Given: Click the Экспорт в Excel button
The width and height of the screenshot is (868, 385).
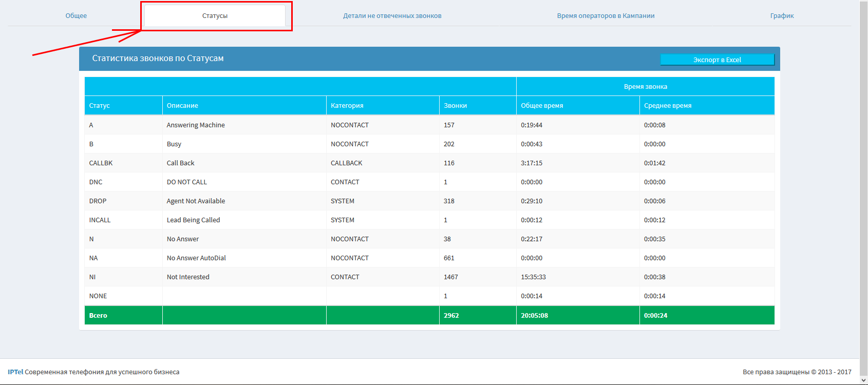Looking at the screenshot, I should point(717,60).
